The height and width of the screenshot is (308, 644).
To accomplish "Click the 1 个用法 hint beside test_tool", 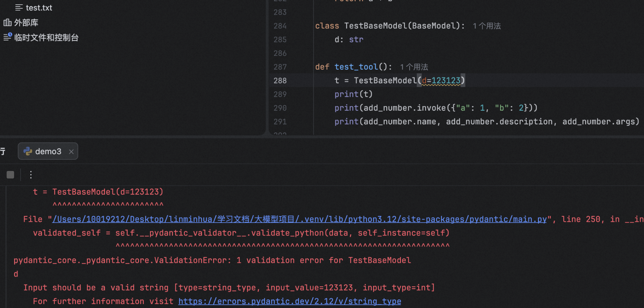I will tap(414, 67).
